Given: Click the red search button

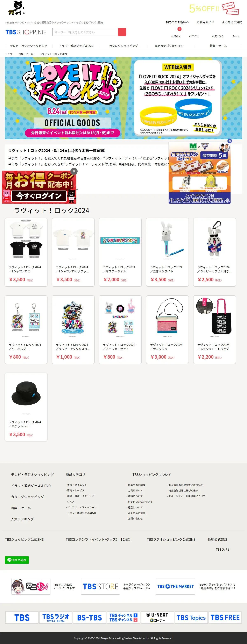Looking at the screenshot, I should 122,32.
